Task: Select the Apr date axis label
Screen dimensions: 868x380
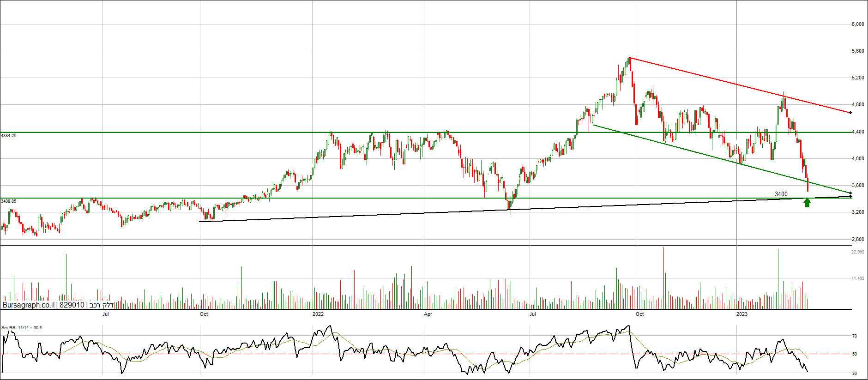Action: [428, 314]
